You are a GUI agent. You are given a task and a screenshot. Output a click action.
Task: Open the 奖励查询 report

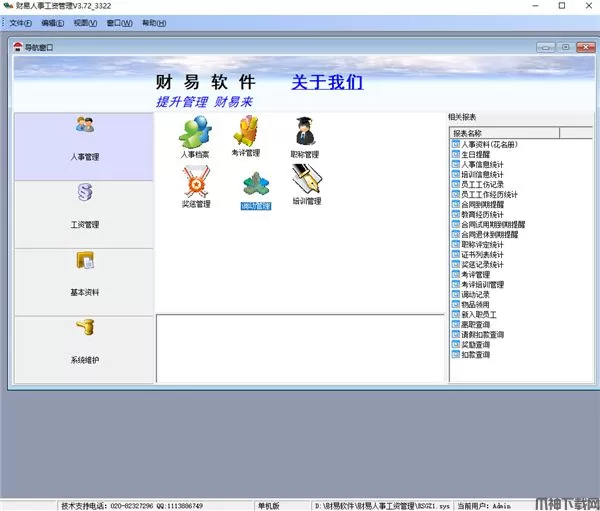471,344
